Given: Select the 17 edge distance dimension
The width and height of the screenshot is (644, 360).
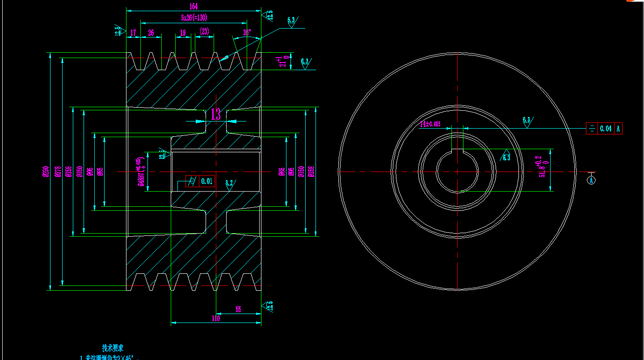Looking at the screenshot, I should coord(133,33).
